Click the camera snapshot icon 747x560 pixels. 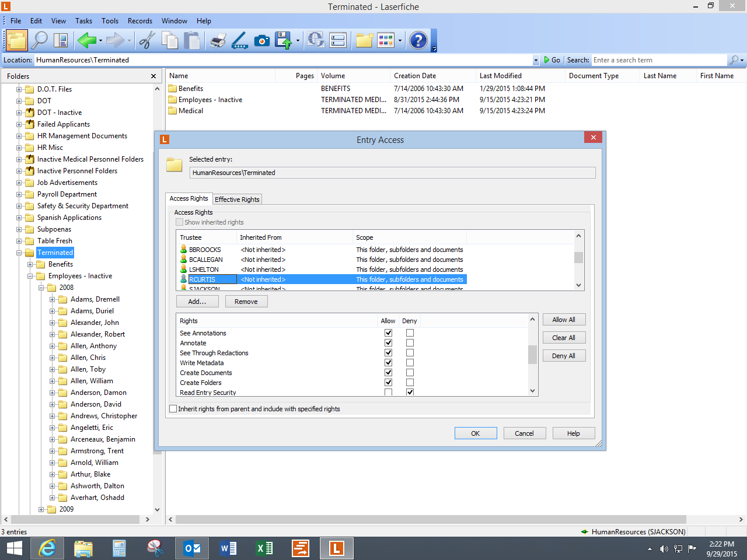tap(262, 40)
